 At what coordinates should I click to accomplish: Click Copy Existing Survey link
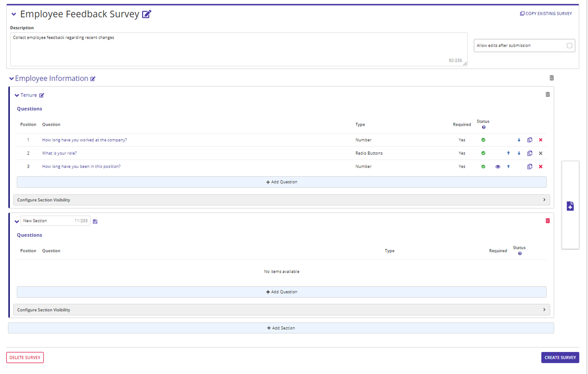(x=546, y=14)
